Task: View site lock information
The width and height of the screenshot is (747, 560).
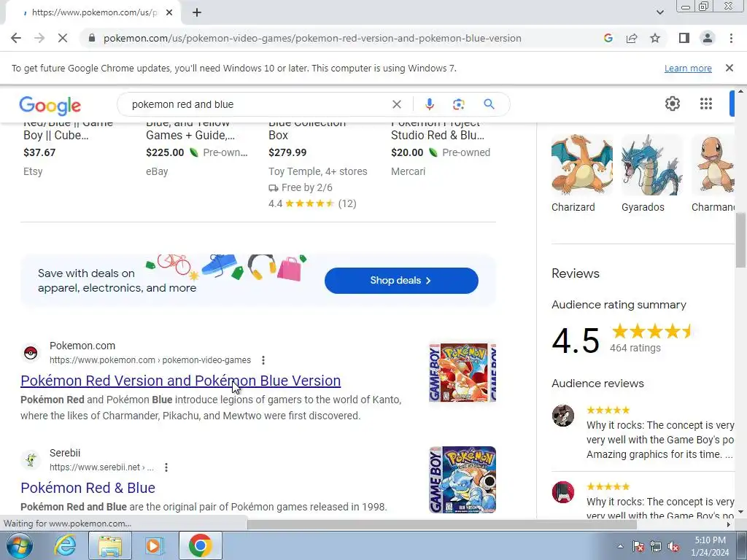Action: click(92, 38)
